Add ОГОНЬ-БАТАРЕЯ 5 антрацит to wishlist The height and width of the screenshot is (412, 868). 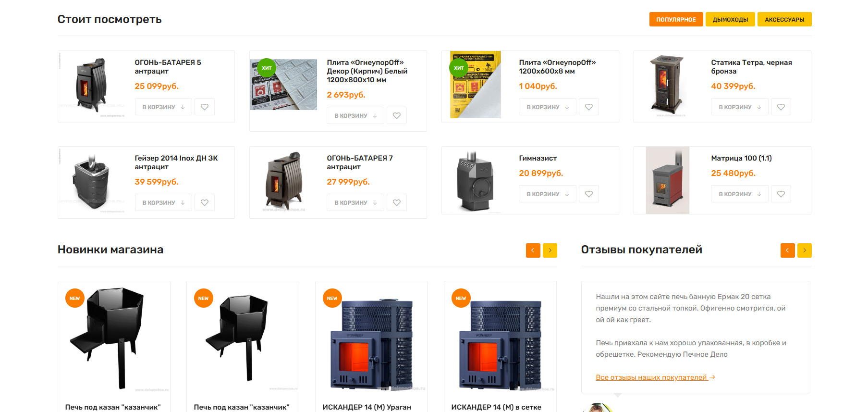click(x=205, y=107)
